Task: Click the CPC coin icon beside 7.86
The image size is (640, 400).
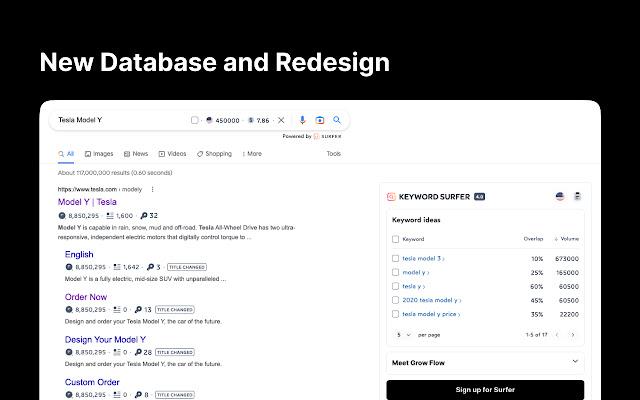Action: point(251,120)
